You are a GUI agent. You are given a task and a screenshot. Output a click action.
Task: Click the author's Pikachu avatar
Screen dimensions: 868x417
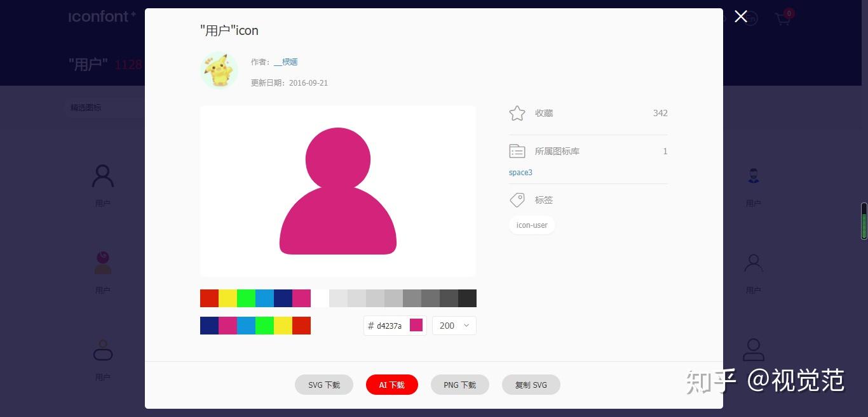219,70
